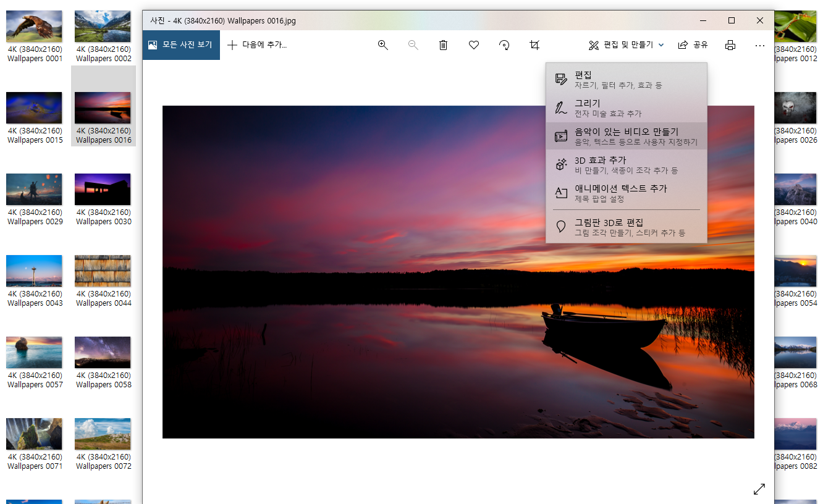
Task: Select Wallpapers 0012 thumbnail behind Photos window
Action: tap(796, 26)
